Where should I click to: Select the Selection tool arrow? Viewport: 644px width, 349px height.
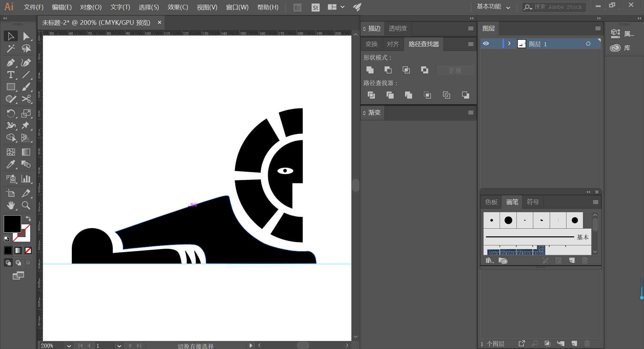click(10, 36)
